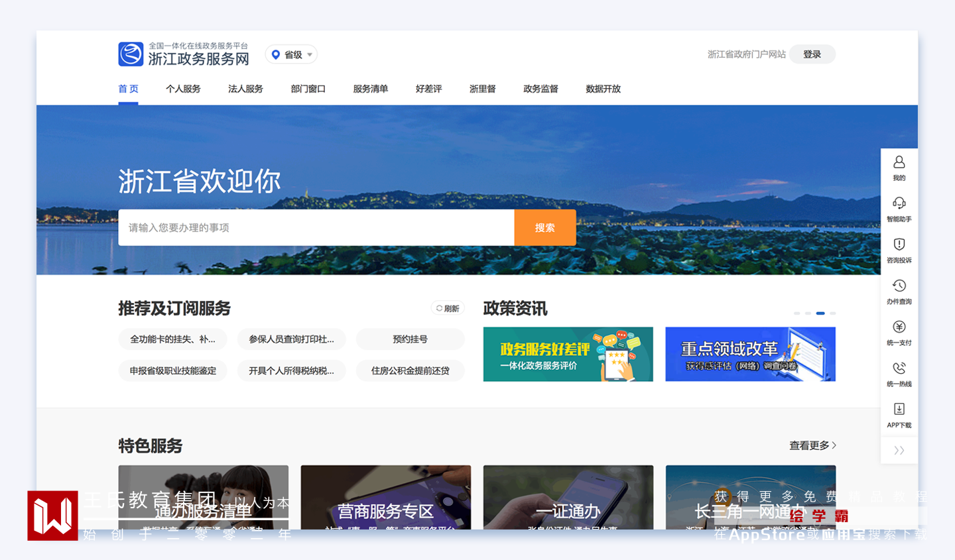
Task: Select the second policy carousel indicator dot
Action: [x=808, y=313]
